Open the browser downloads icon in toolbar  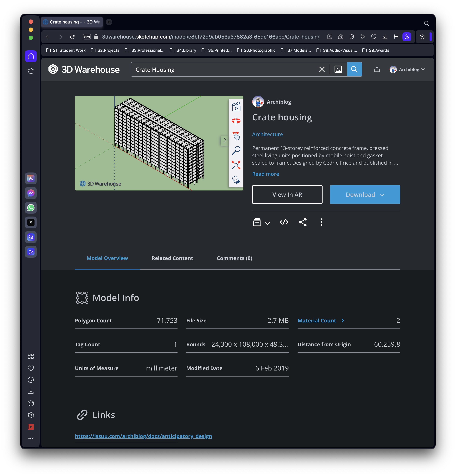[385, 37]
